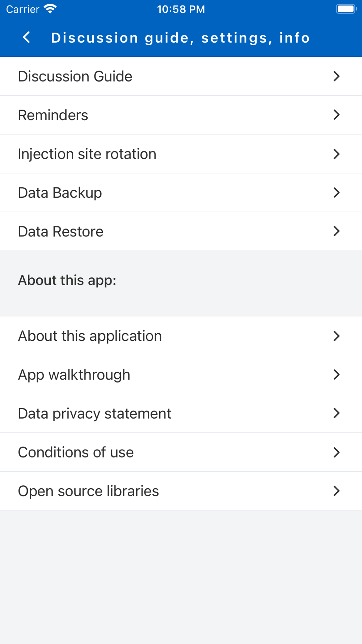Choose Data Restore from the list

(181, 231)
